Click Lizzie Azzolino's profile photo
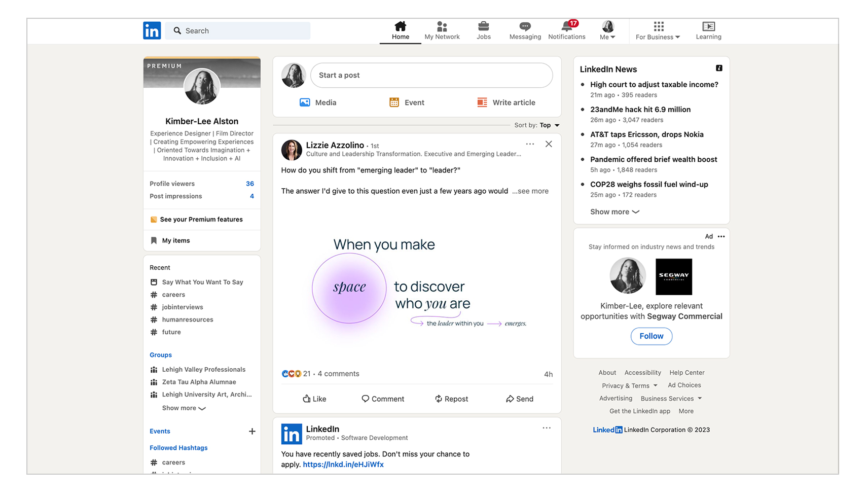This screenshot has height=496, width=868. [292, 150]
